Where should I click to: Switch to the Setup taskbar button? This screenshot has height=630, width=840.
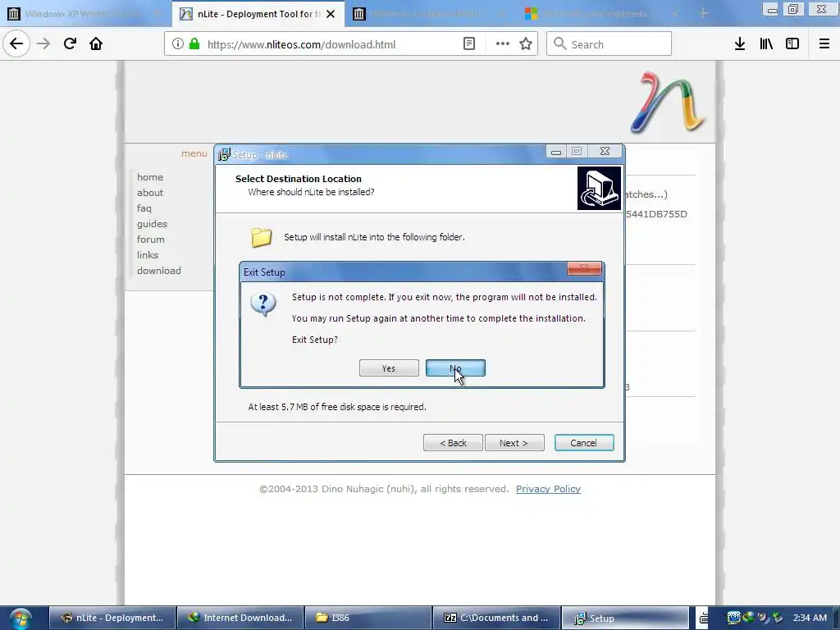point(625,618)
